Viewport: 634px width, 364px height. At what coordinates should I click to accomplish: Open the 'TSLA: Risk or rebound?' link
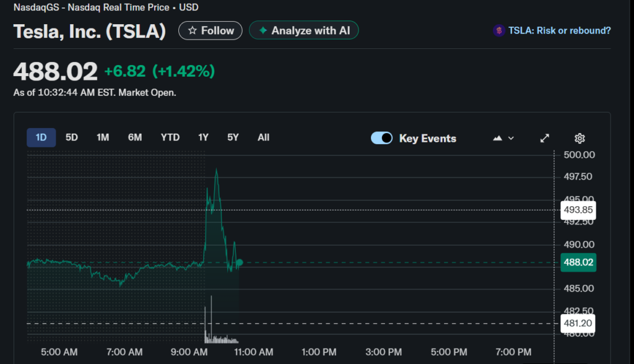559,30
